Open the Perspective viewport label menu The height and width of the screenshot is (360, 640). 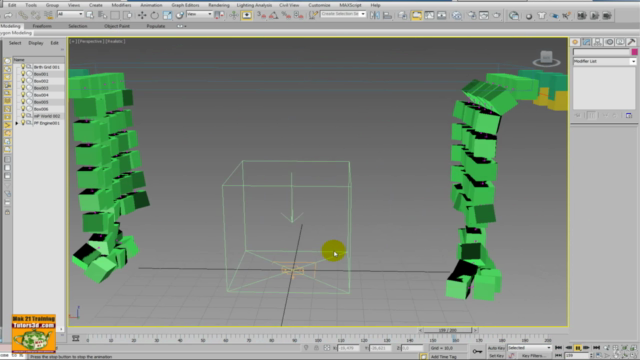point(91,41)
